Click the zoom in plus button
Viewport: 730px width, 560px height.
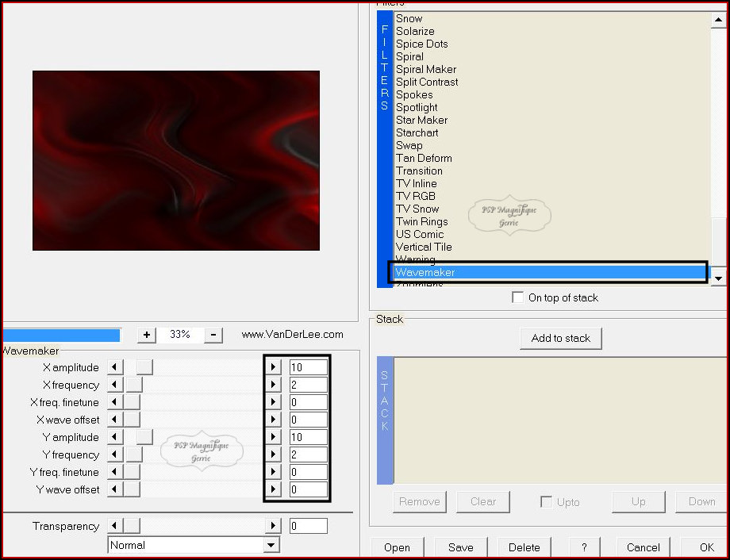[147, 335]
